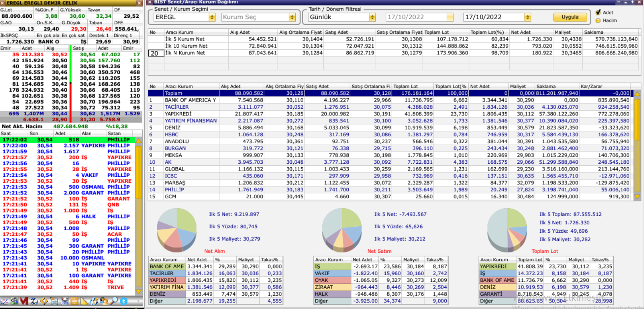Open the Kurum Seç dropdown
Viewport: 644px width, 309px height.
click(x=292, y=17)
